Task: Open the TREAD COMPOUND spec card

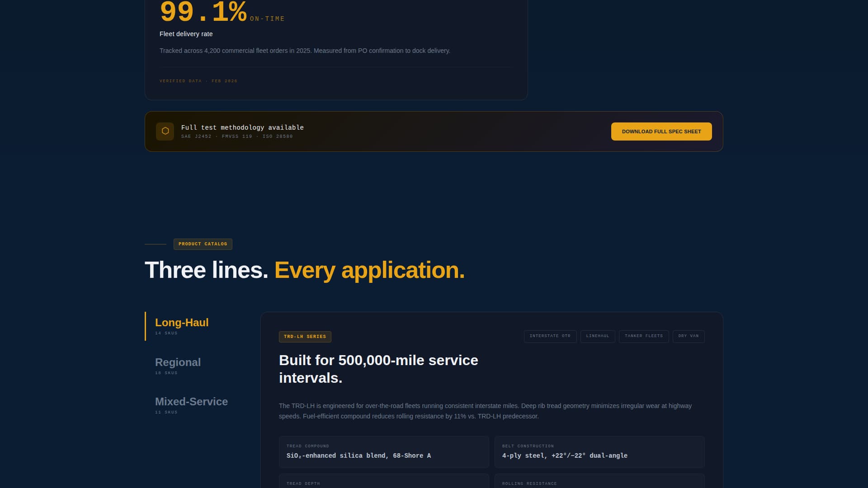Action: (383, 452)
